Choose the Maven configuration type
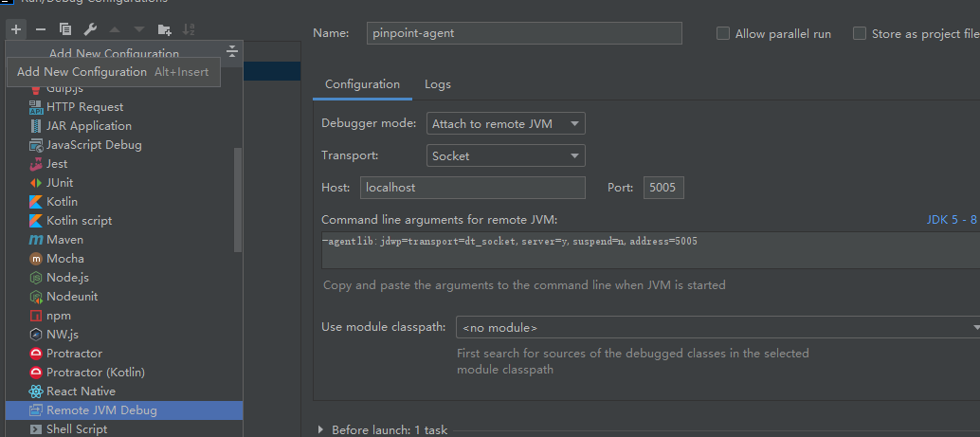980x437 pixels. (64, 240)
